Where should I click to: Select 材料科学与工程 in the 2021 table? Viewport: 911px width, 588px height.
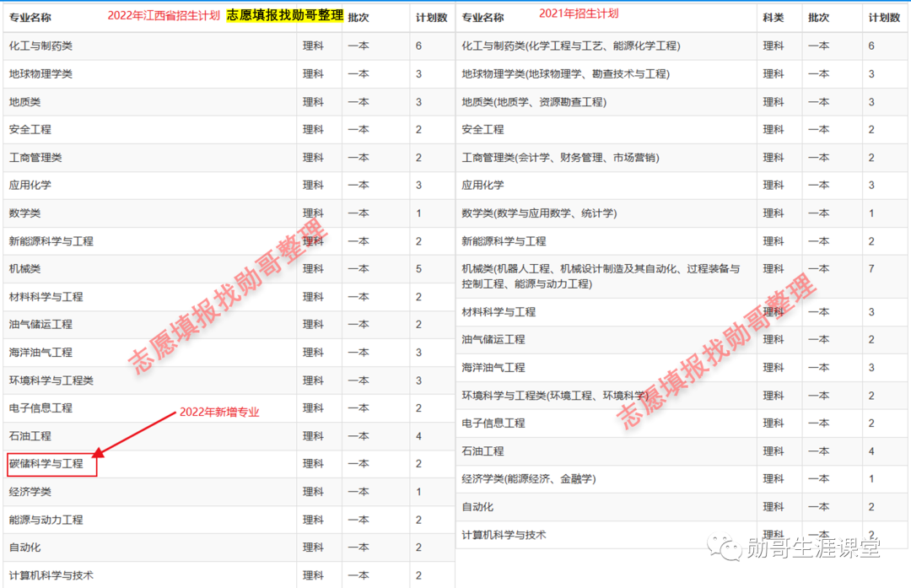pos(499,312)
